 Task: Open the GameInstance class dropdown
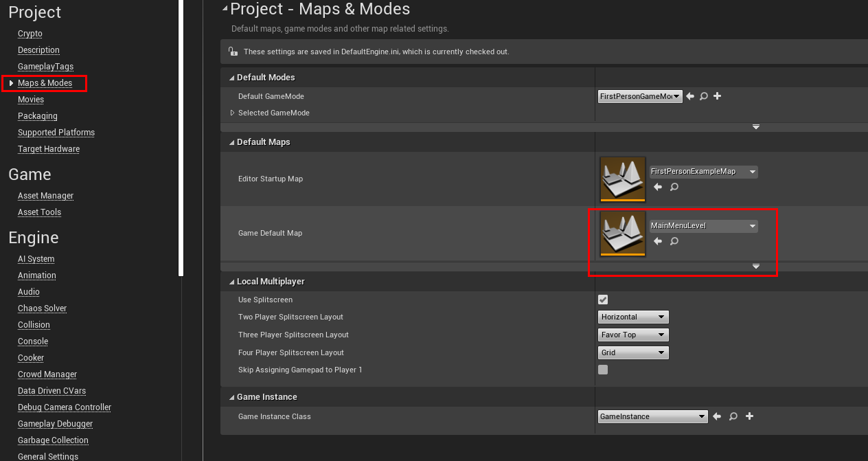coord(652,416)
